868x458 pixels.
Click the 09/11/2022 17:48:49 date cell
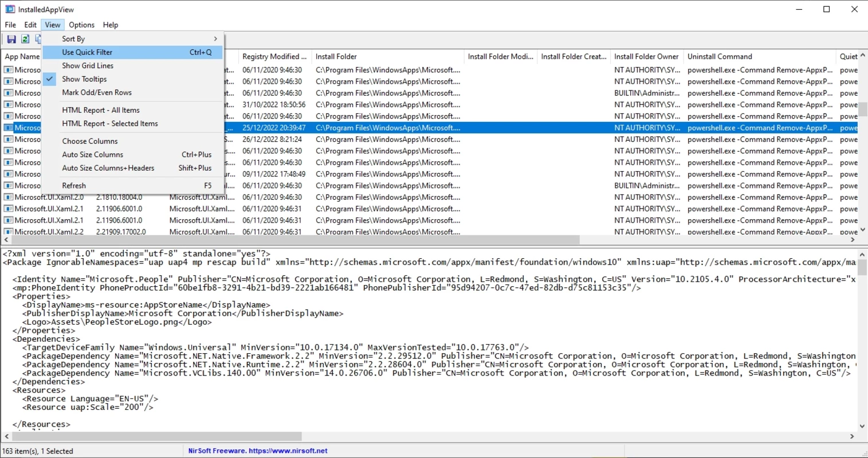click(274, 174)
